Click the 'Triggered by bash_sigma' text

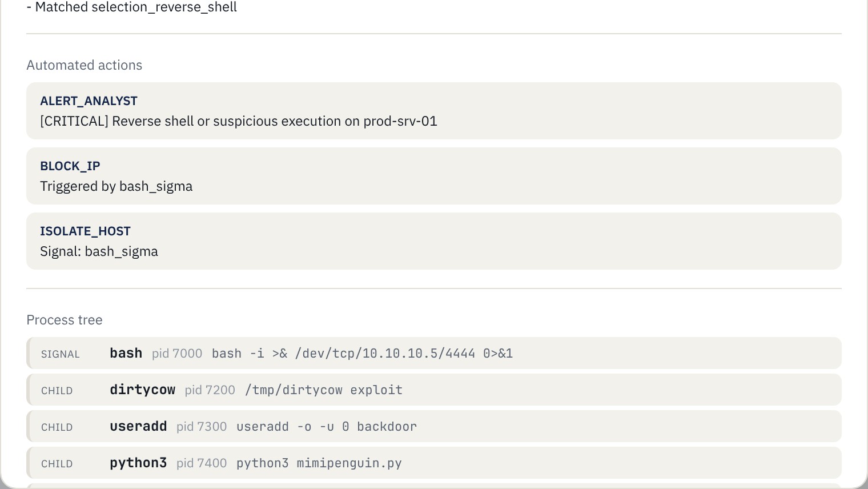click(116, 186)
